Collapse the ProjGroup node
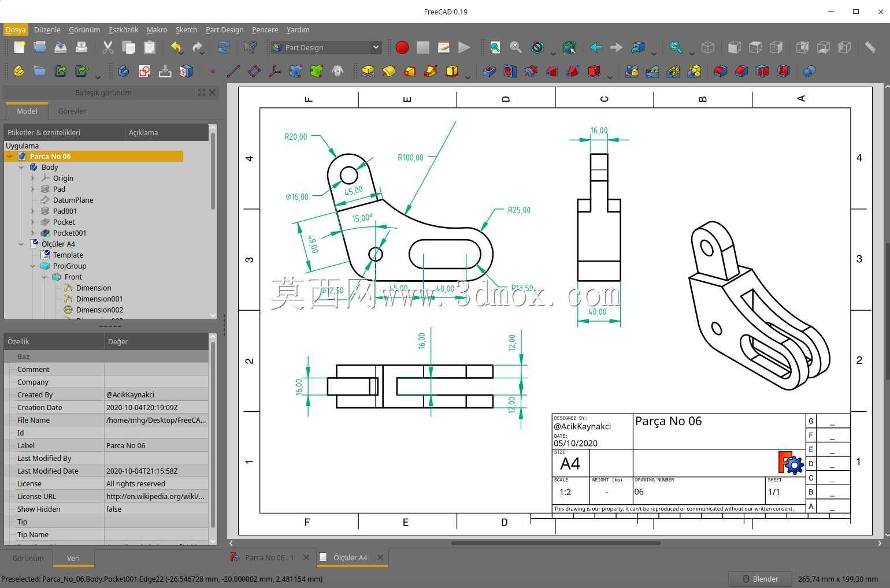The width and height of the screenshot is (890, 588). tap(33, 266)
